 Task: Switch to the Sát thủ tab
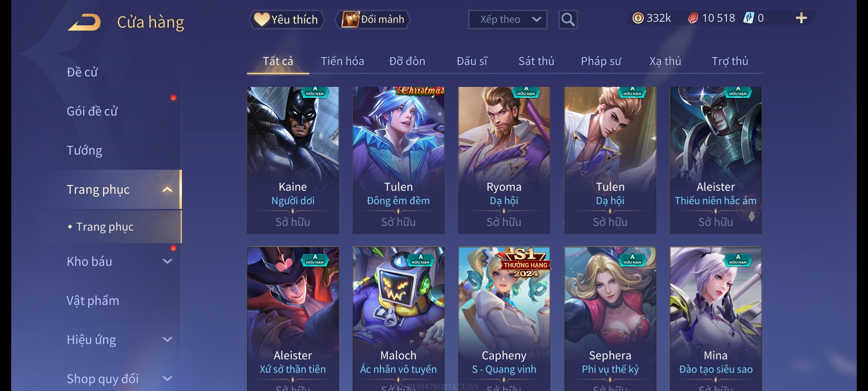point(536,61)
